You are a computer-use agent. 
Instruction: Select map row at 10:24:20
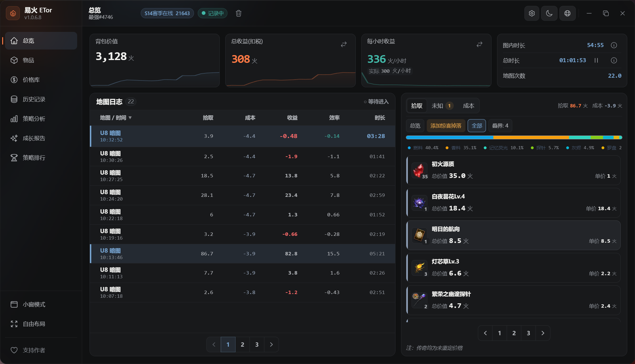[243, 195]
